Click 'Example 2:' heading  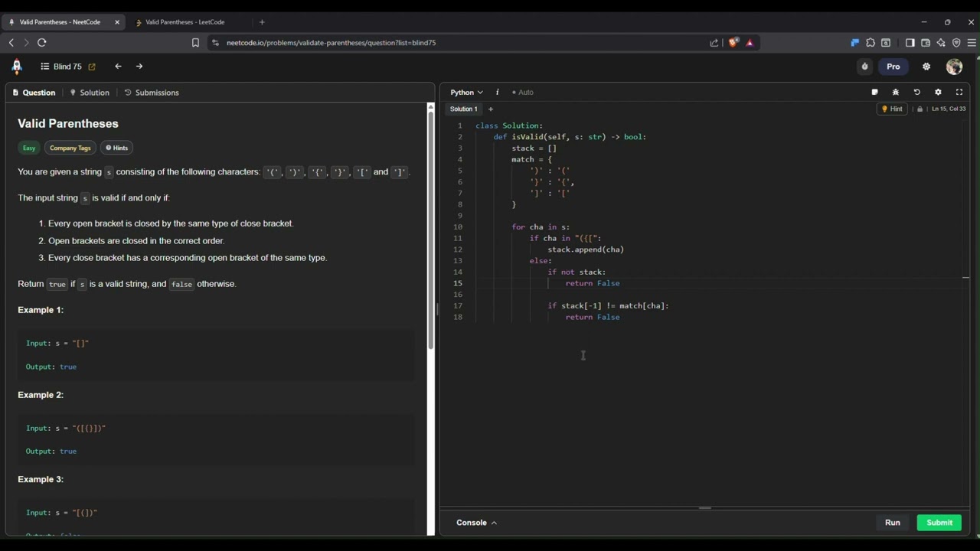[41, 395]
